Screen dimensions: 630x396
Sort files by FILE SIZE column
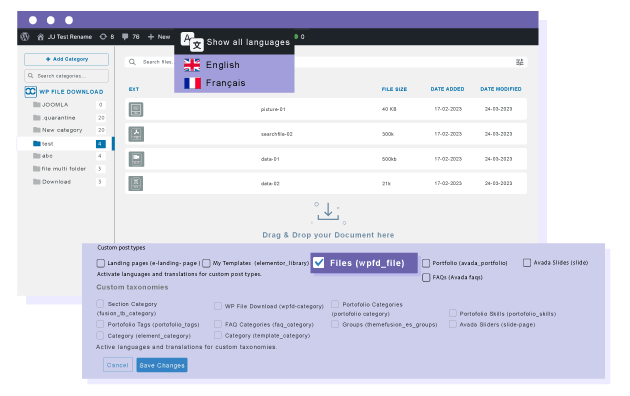pyautogui.click(x=394, y=89)
